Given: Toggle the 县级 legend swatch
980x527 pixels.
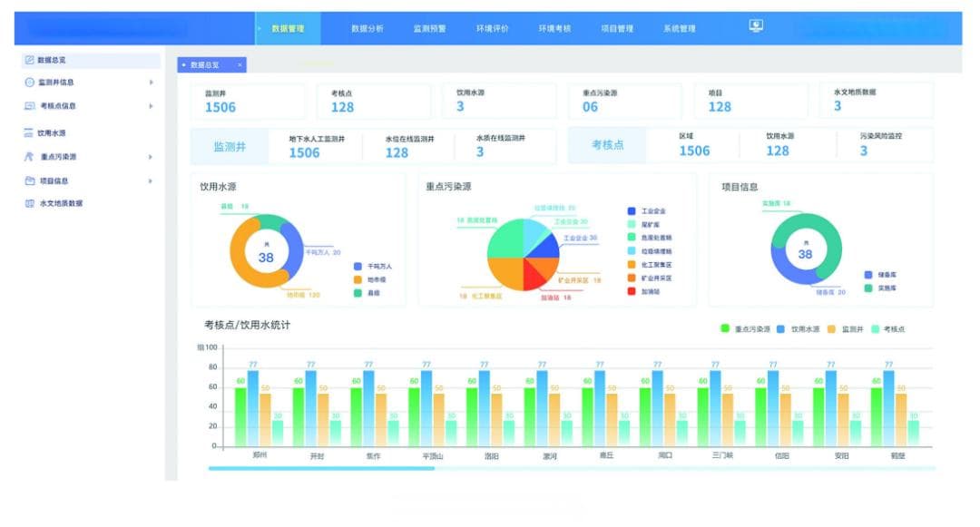Looking at the screenshot, I should (358, 293).
